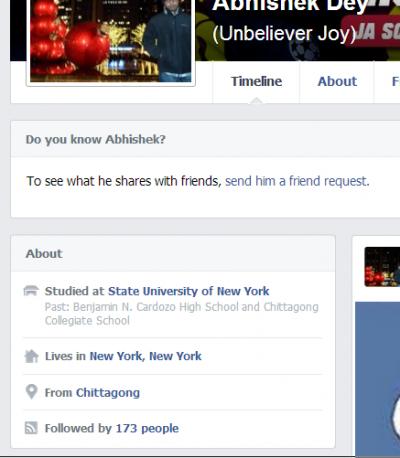The image size is (400, 458).
Task: Click the partially visible tab after About
Action: pos(395,81)
